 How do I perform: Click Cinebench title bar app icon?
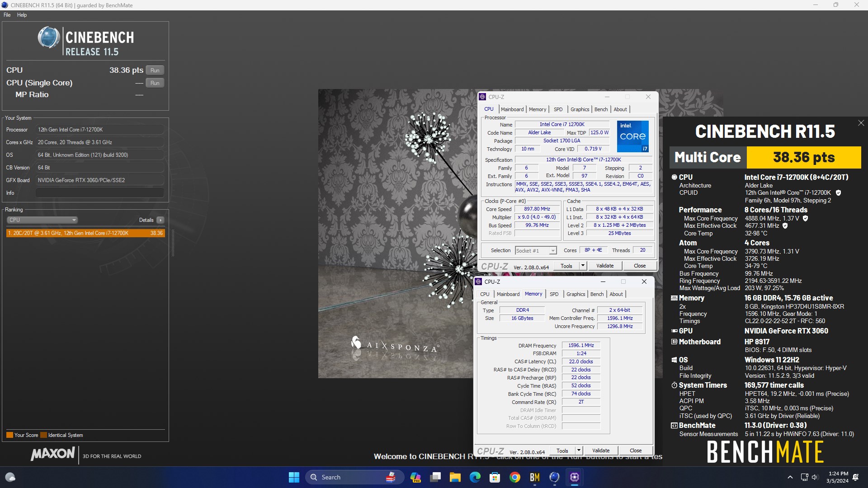5,5
